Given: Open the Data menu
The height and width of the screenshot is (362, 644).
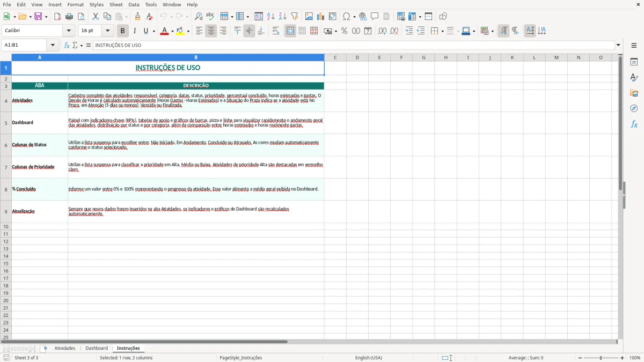Looking at the screenshot, I should pyautogui.click(x=134, y=4).
